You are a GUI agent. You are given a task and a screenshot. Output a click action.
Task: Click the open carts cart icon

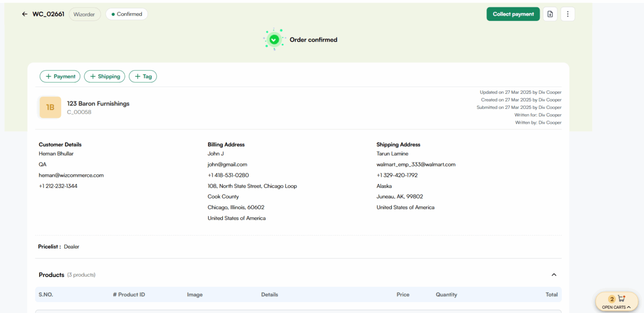point(621,299)
